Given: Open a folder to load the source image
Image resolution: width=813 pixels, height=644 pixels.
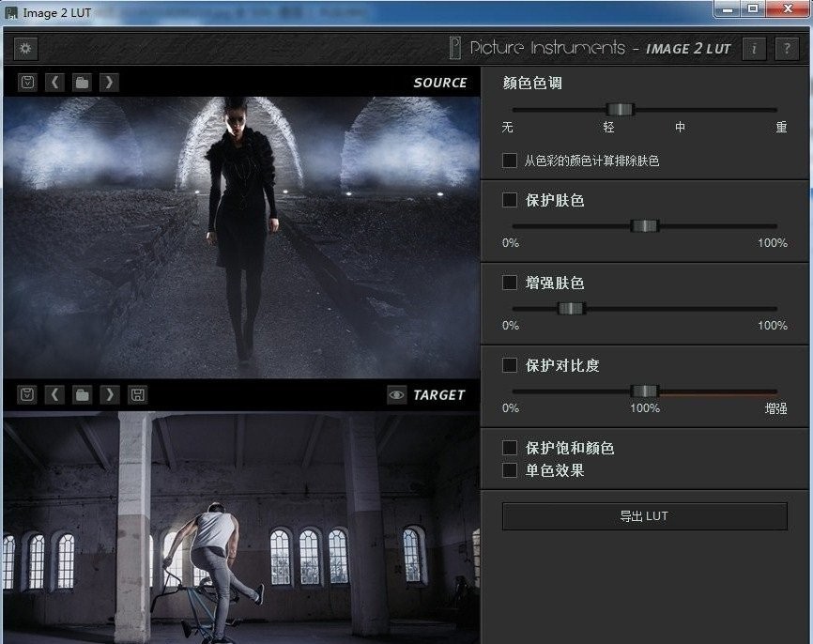Looking at the screenshot, I should click(x=82, y=82).
